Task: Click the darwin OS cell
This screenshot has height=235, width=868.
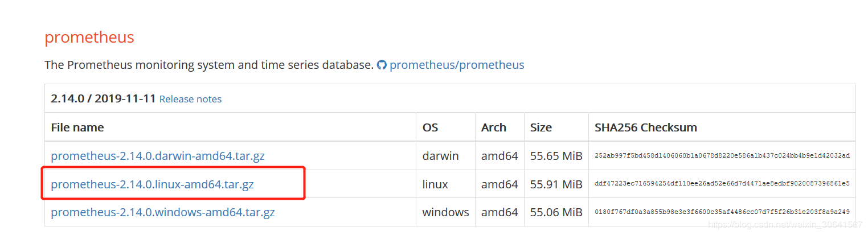Action: 440,156
